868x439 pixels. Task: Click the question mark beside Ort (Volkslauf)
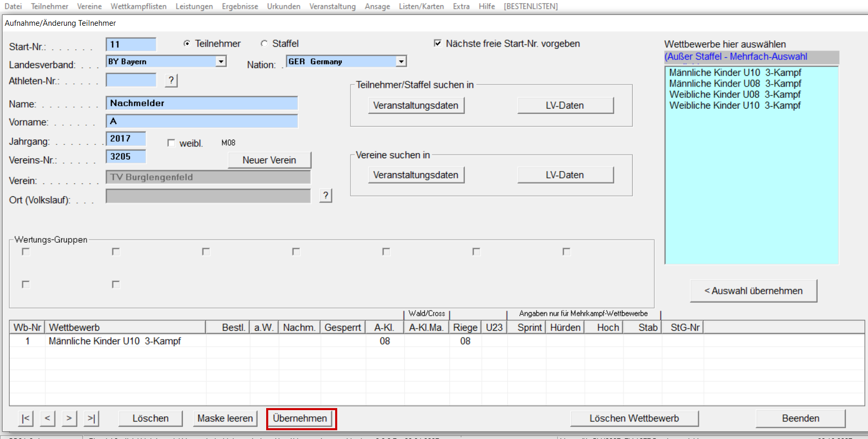(325, 195)
